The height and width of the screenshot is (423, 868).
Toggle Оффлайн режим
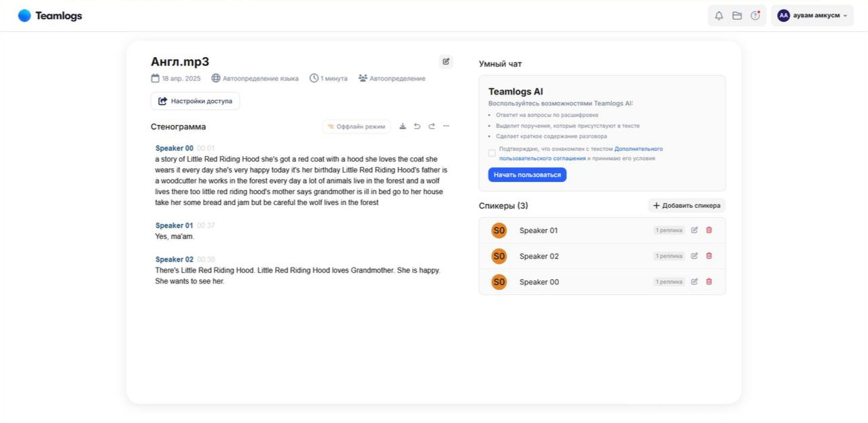[357, 126]
